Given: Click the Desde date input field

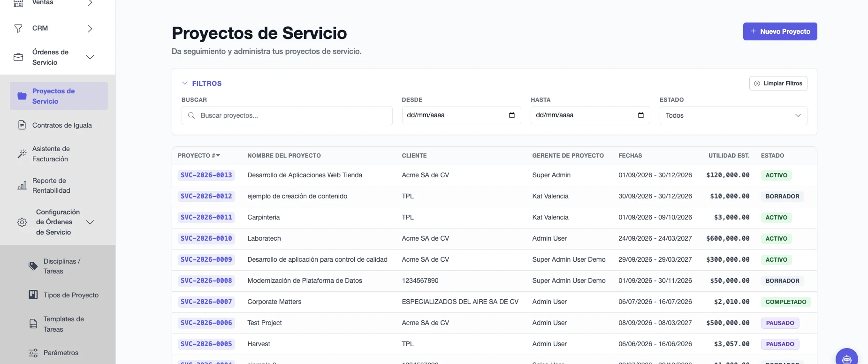Looking at the screenshot, I should (x=461, y=115).
